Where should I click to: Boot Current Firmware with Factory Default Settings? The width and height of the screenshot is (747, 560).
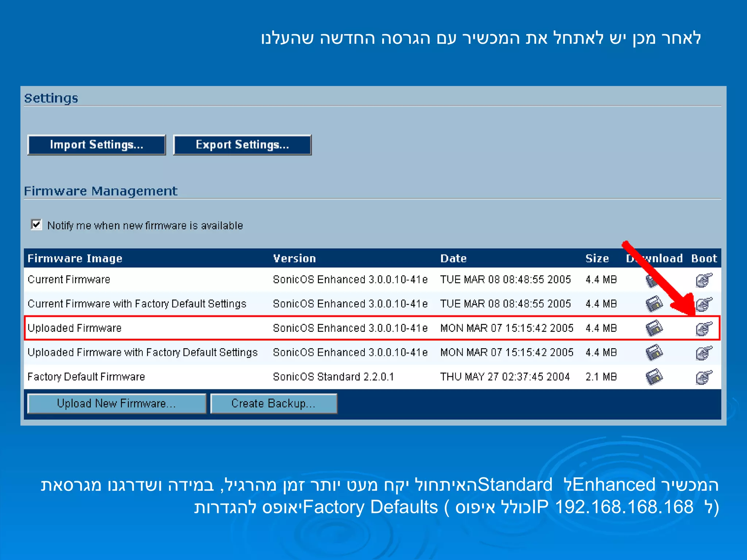point(704,304)
